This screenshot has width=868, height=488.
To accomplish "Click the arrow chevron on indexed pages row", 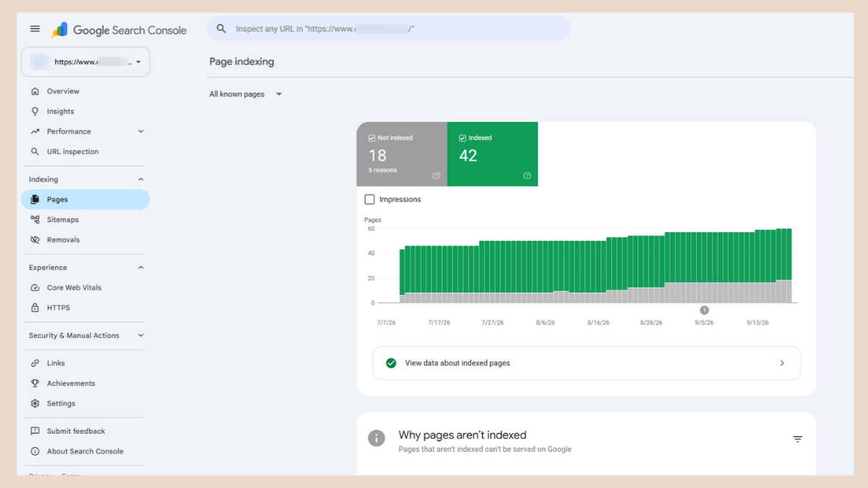I will 782,363.
